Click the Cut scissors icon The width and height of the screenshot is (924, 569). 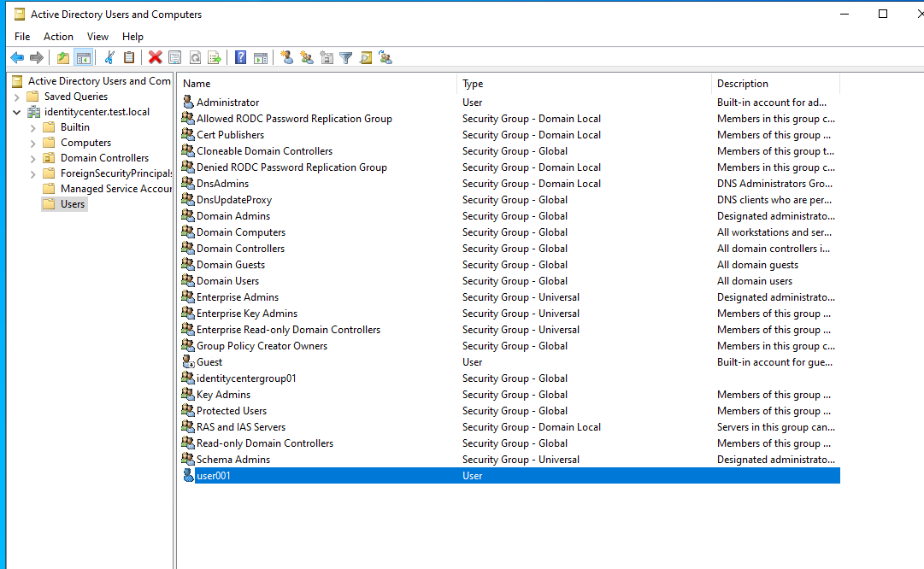(109, 58)
